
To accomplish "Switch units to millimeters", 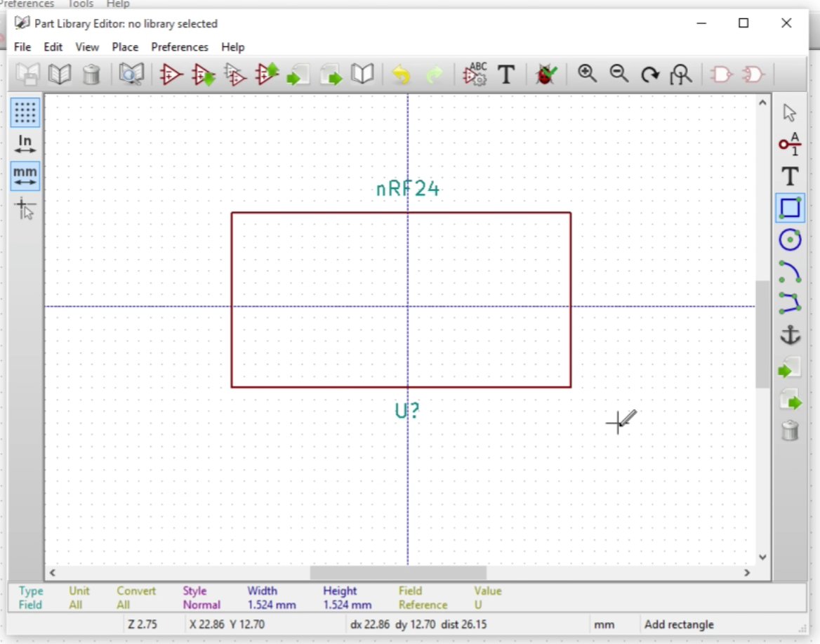I will [x=25, y=176].
